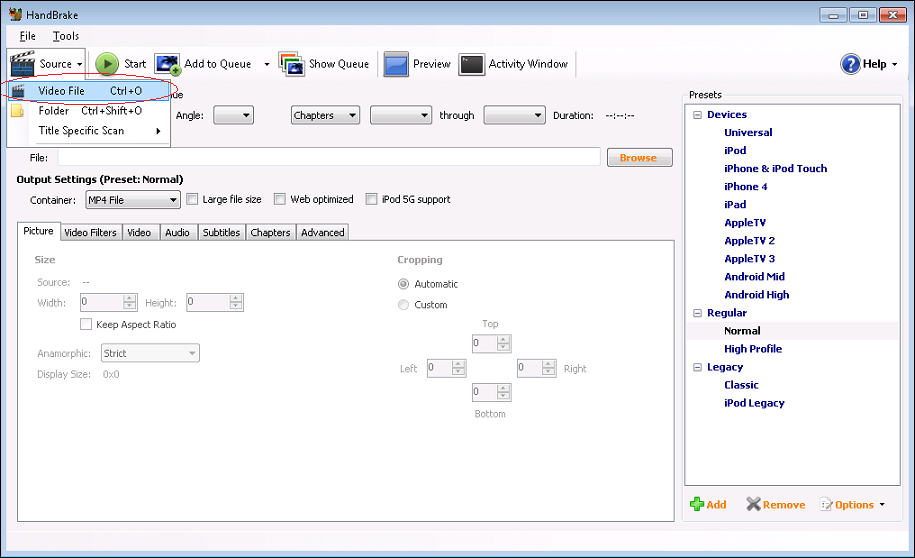
Task: Collapse the Legacy preset group
Action: tap(697, 368)
